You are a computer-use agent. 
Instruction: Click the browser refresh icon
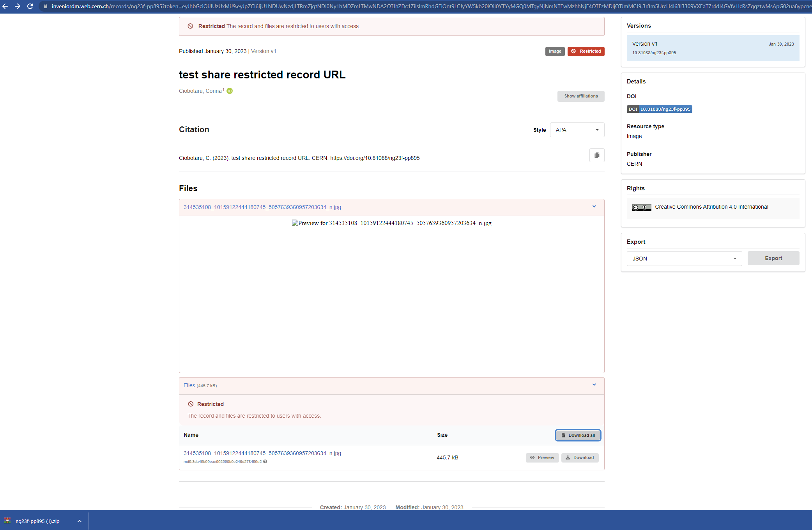pos(30,6)
